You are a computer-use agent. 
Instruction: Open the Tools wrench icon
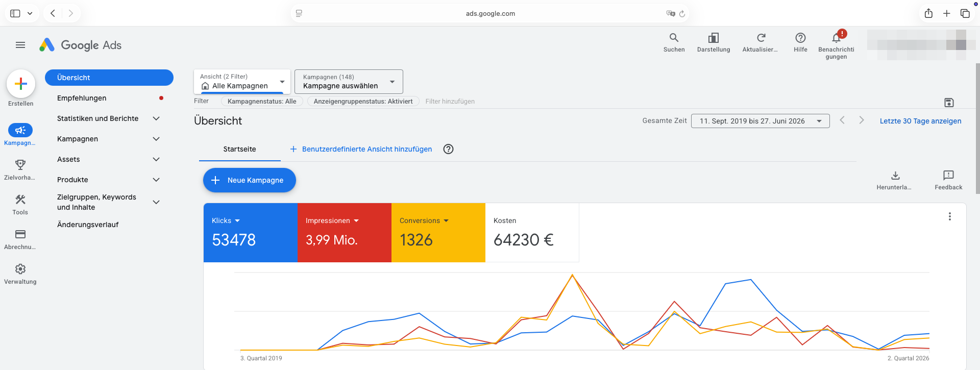click(x=20, y=200)
